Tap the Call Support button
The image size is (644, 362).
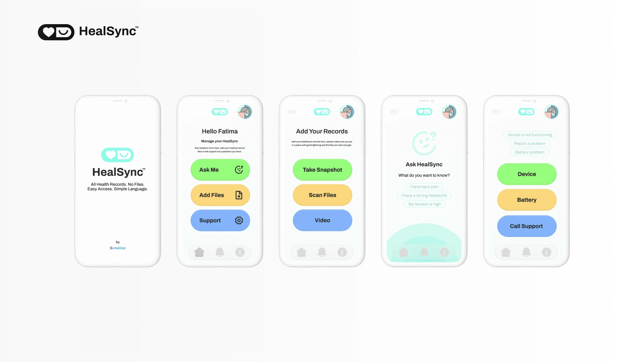[526, 226]
